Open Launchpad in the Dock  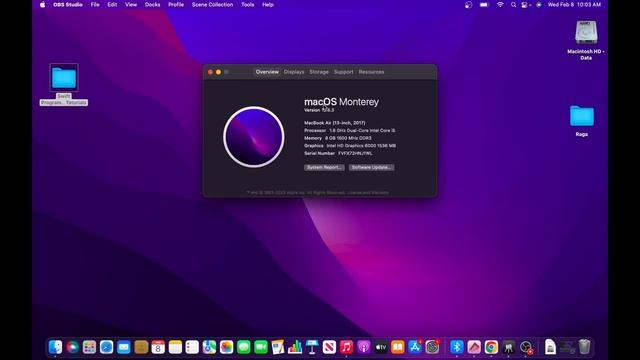pos(89,347)
